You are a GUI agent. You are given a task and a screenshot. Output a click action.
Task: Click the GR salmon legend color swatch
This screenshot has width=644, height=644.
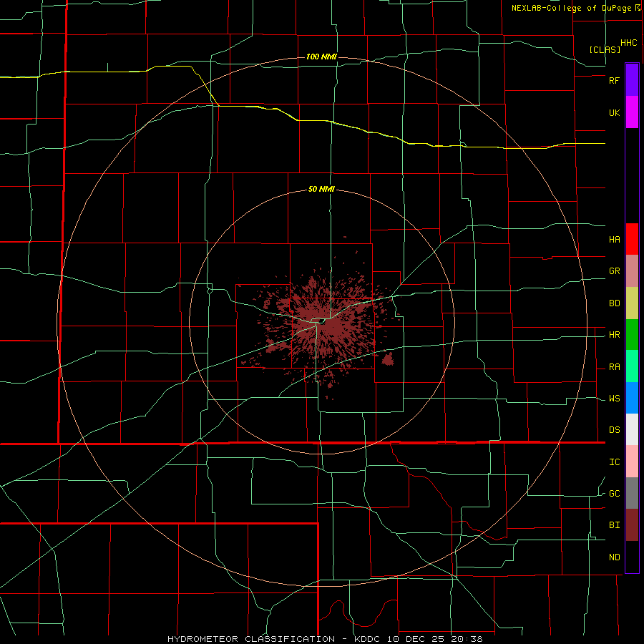pos(632,271)
